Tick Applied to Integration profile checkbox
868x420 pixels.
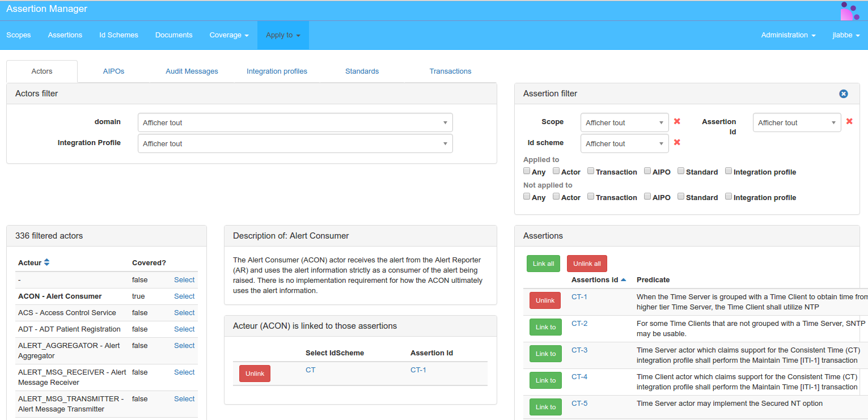point(729,171)
